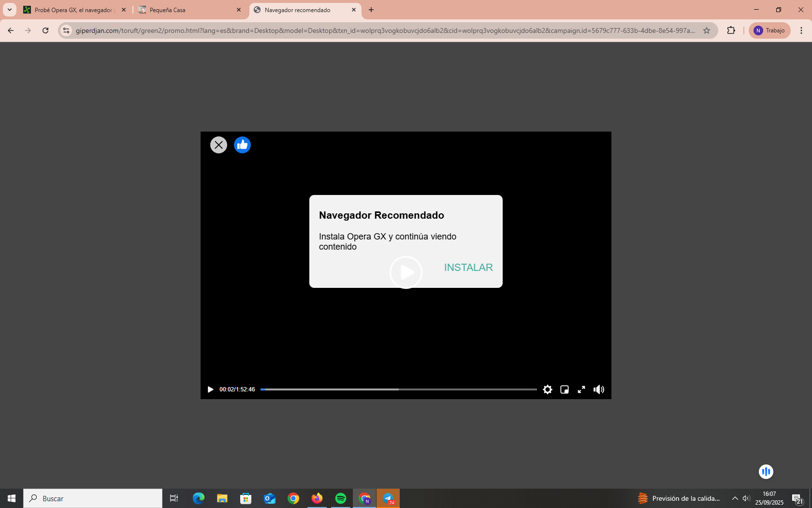Open Microsoft Store from the taskbar
This screenshot has height=508, width=812.
[246, 498]
